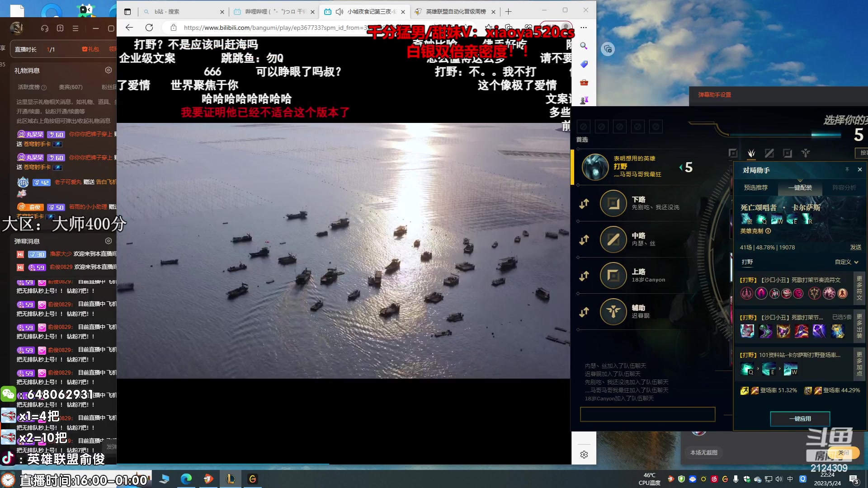868x488 pixels.
Task: Open Microsoft Edge from taskbar
Action: (186, 479)
